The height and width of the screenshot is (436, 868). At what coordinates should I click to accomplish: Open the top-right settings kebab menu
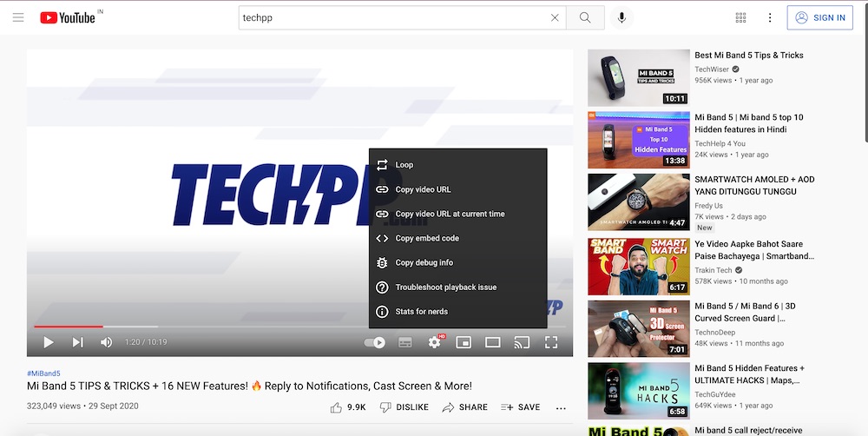(769, 17)
